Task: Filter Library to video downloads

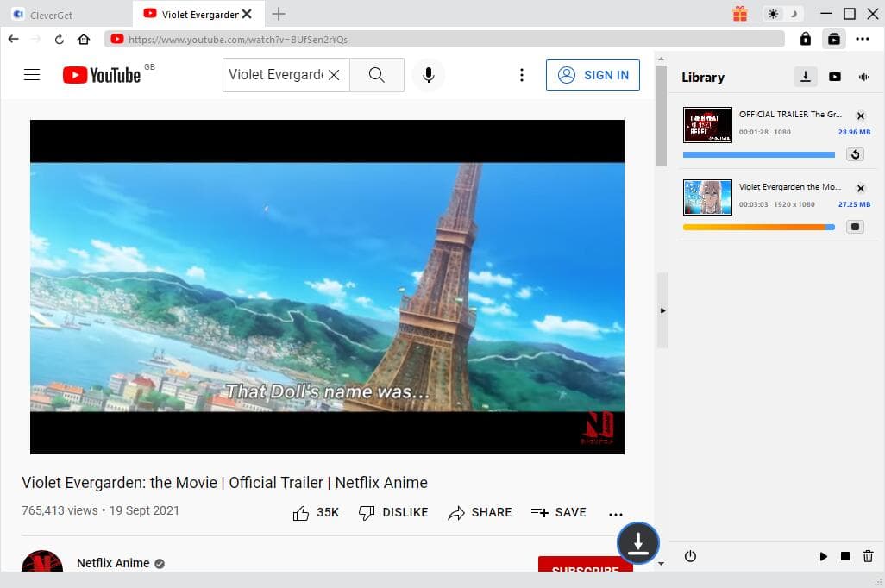Action: (834, 77)
